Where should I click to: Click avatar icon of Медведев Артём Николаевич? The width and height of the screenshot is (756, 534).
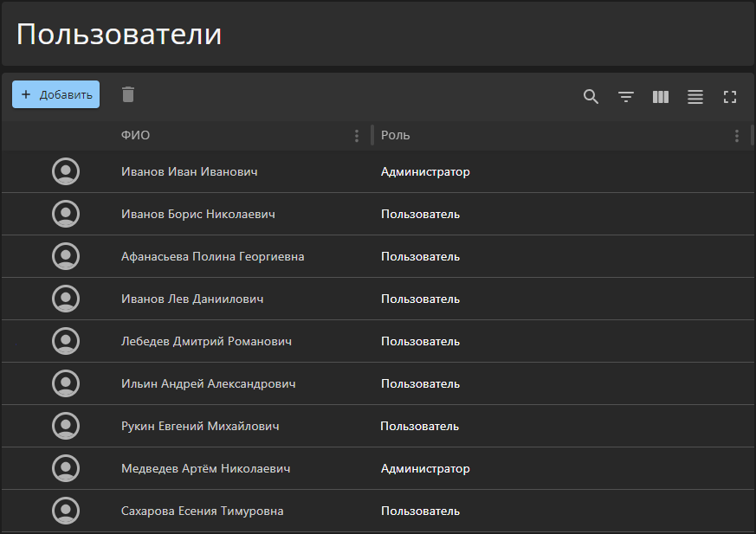tap(66, 468)
